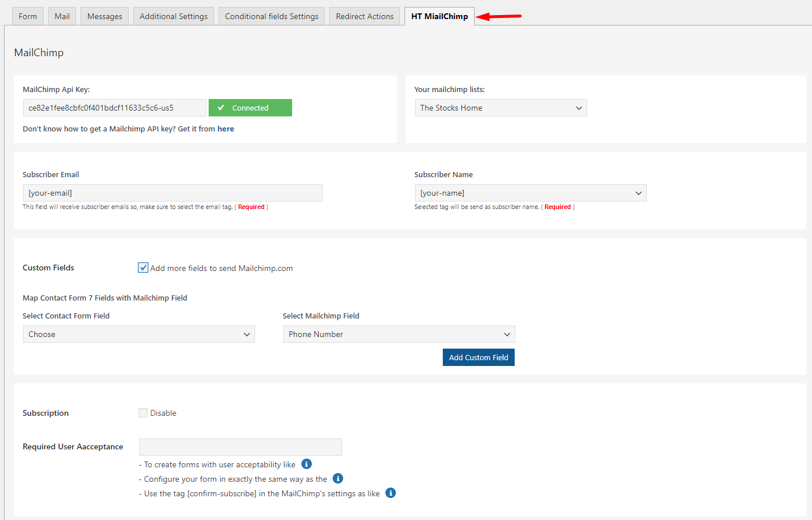Screen dimensions: 812x520
Task: Expand the Select Mailchimp Field dropdown
Action: coord(399,334)
